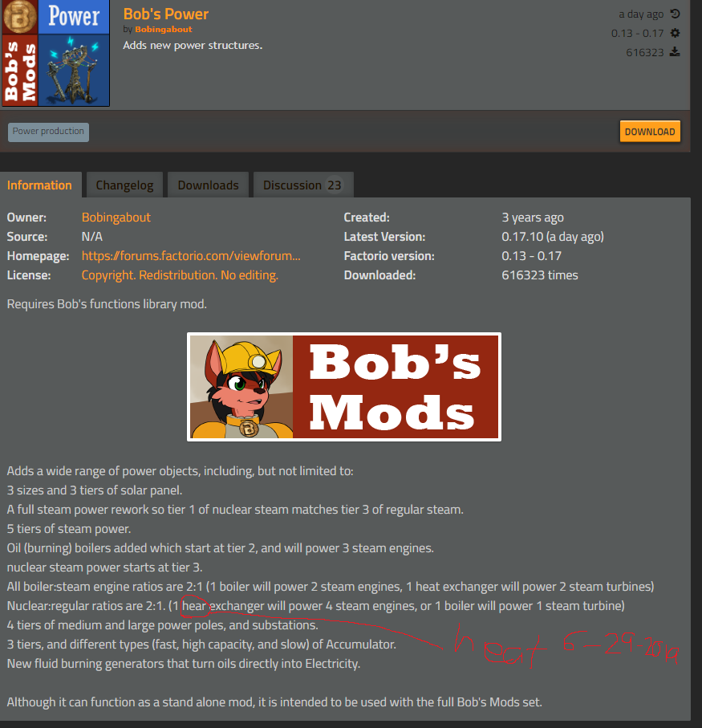
Task: Click the fox mascot in the banner
Action: pyautogui.click(x=241, y=387)
